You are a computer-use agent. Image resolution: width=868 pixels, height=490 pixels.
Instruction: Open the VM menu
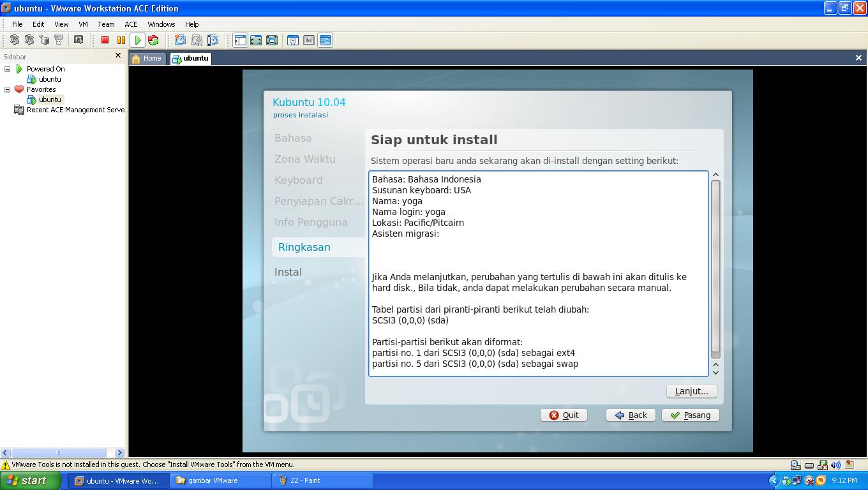coord(83,24)
